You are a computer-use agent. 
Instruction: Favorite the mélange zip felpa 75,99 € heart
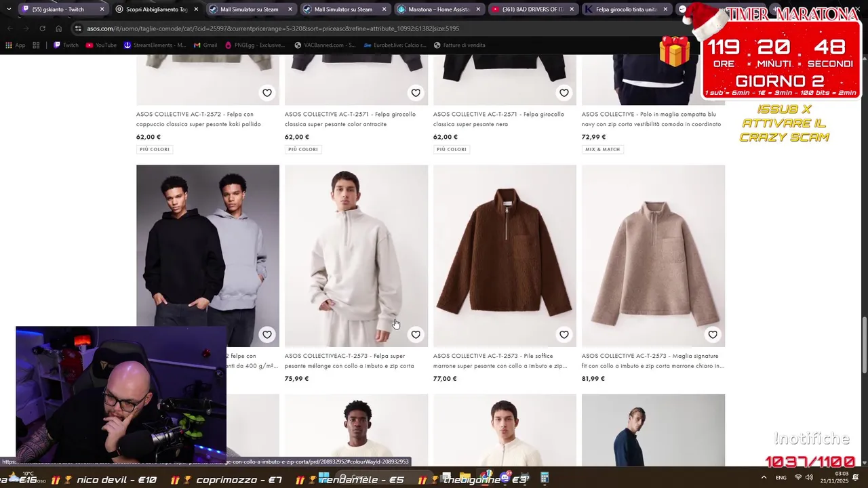tap(416, 335)
